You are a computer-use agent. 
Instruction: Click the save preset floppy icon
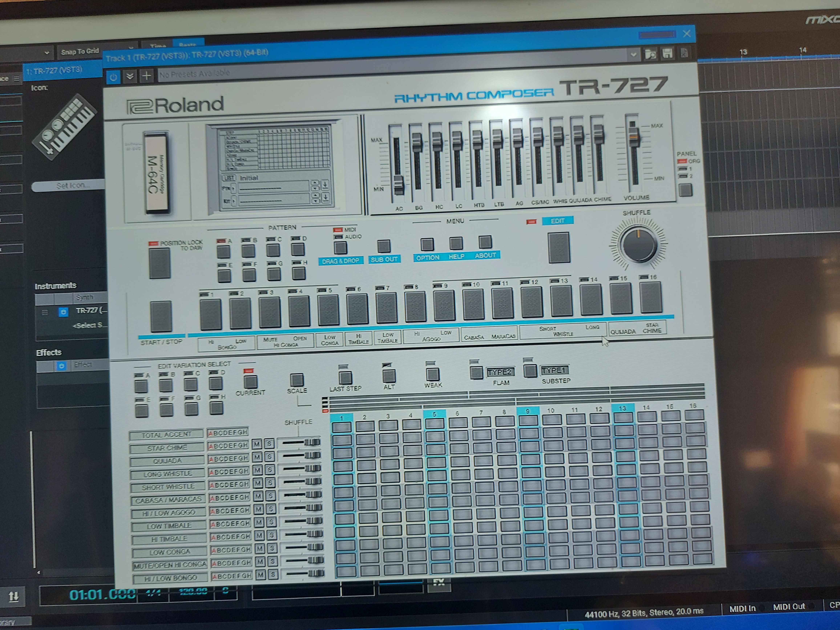click(667, 54)
